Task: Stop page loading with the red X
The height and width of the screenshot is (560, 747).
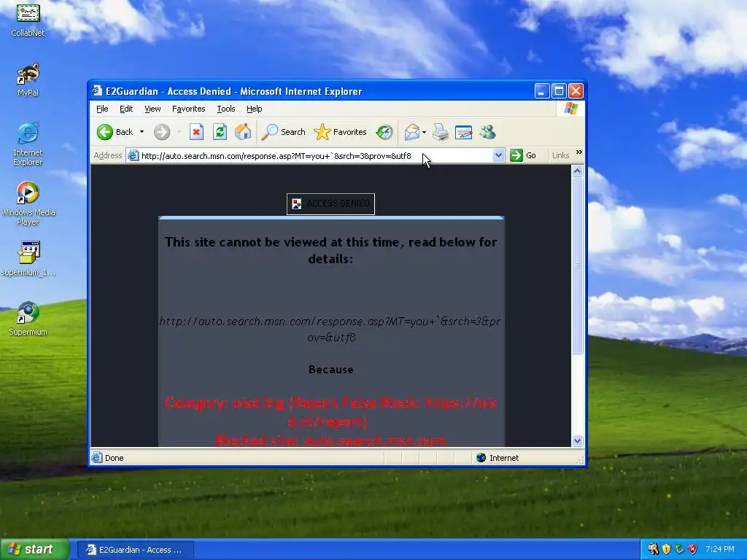Action: pos(196,132)
